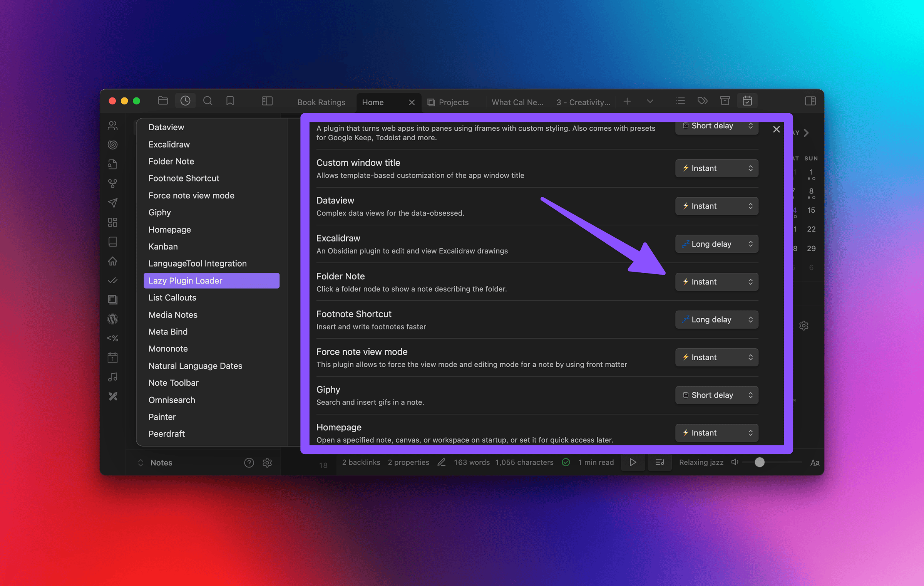Viewport: 924px width, 586px height.
Task: Open recent files clock icon
Action: [185, 101]
